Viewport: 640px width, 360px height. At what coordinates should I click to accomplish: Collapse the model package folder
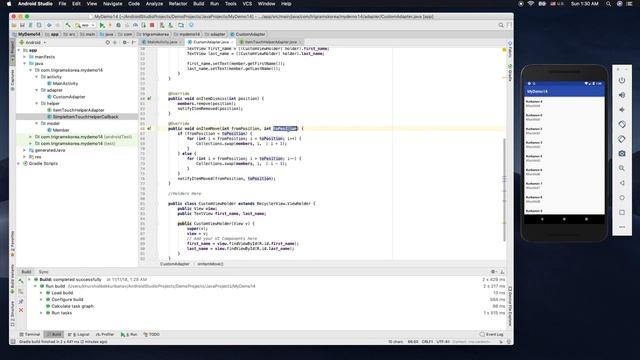pos(36,123)
